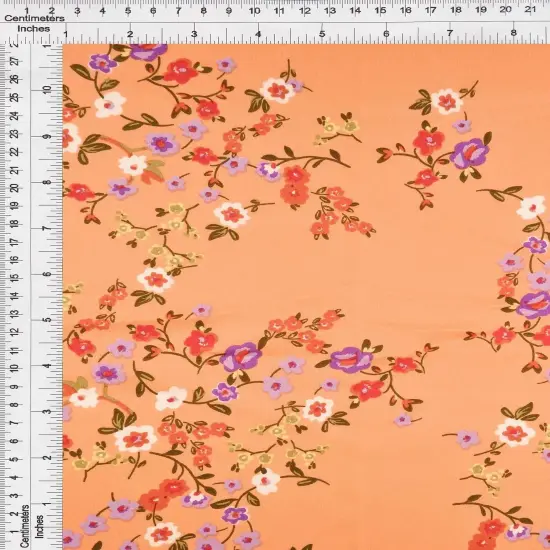
Task: Click the "Centimeters" label on top ruler
Action: point(34,18)
